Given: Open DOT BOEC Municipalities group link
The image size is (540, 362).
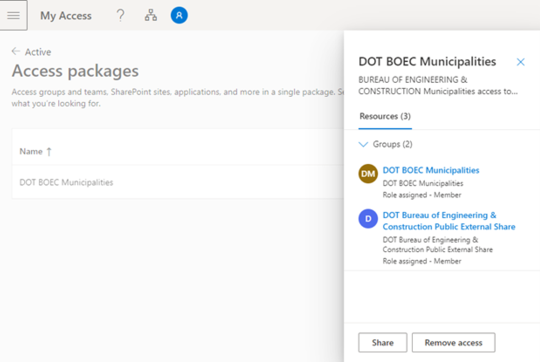Looking at the screenshot, I should pos(431,170).
